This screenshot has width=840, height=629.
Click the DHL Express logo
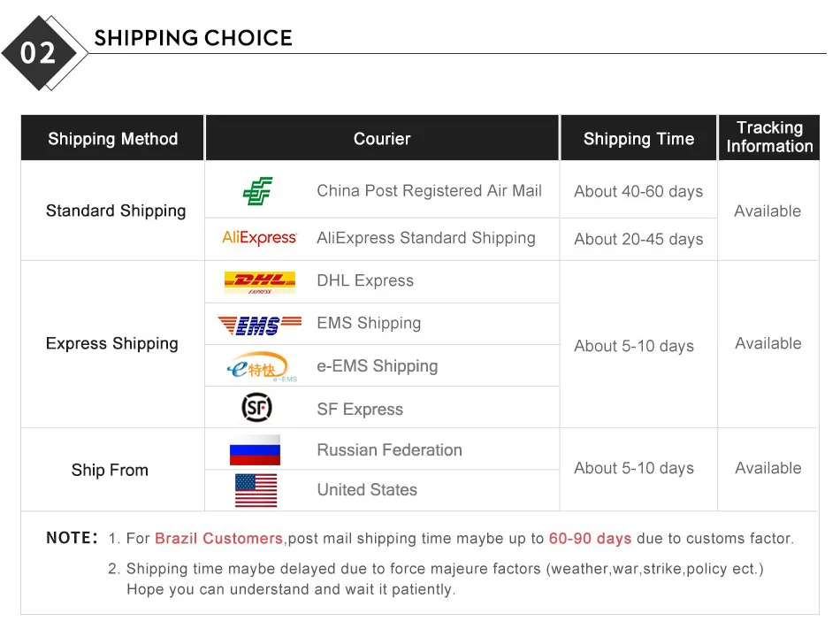tap(259, 282)
